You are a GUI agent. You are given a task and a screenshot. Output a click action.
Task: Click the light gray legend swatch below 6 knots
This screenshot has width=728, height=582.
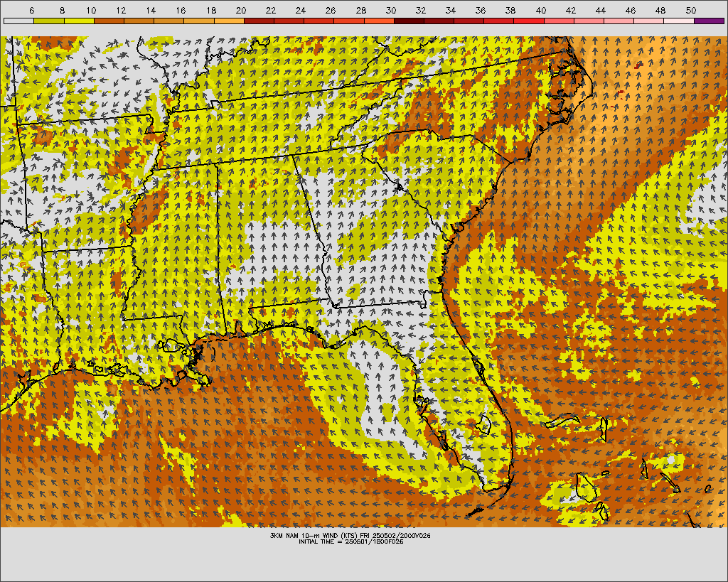pyautogui.click(x=18, y=21)
